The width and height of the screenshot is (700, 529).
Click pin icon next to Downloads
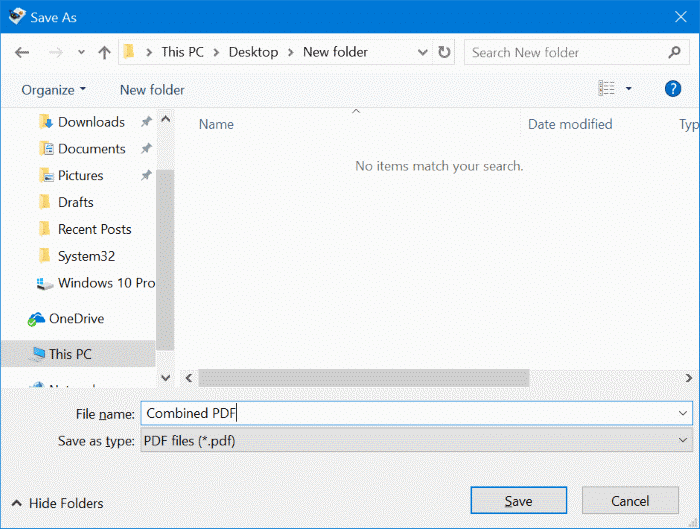(x=146, y=121)
